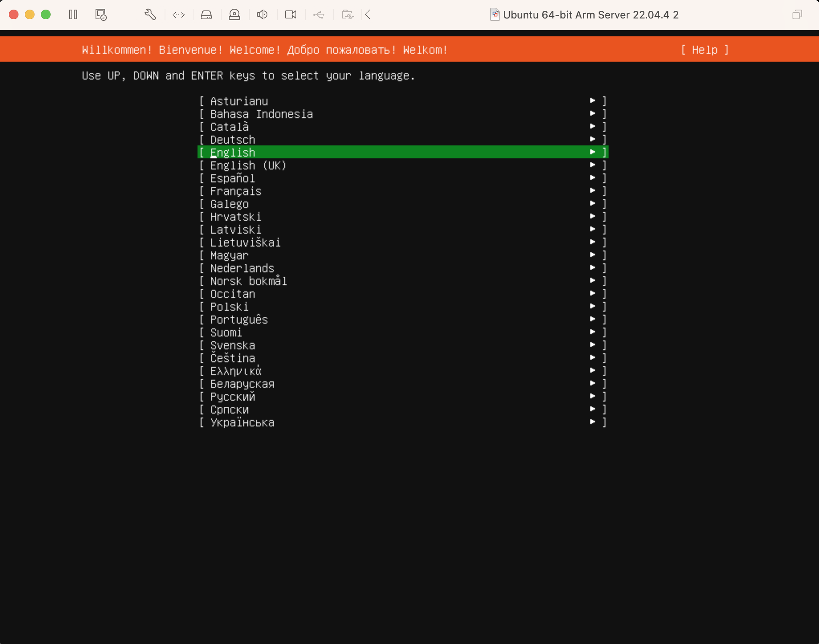Click the camera device icon
Image resolution: width=819 pixels, height=644 pixels.
[291, 15]
